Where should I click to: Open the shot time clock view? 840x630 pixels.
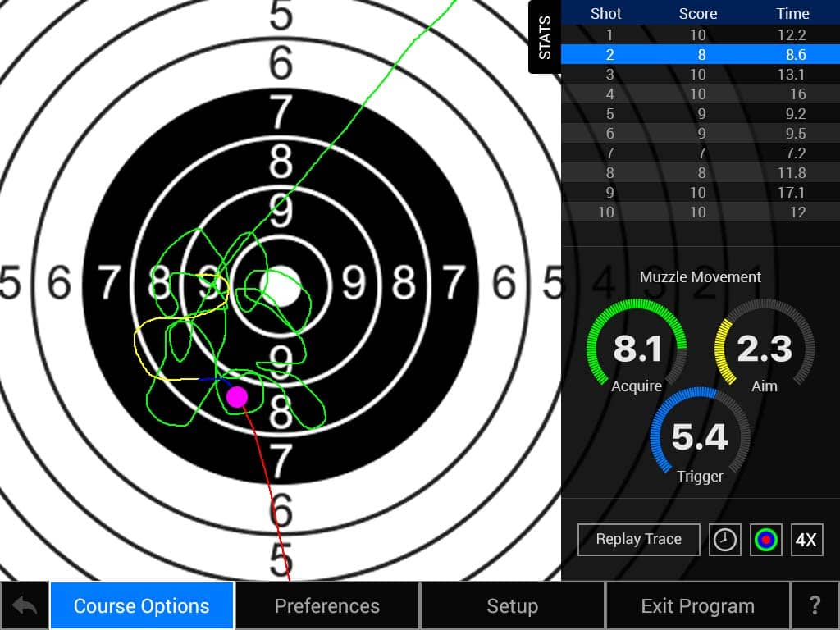tap(725, 540)
